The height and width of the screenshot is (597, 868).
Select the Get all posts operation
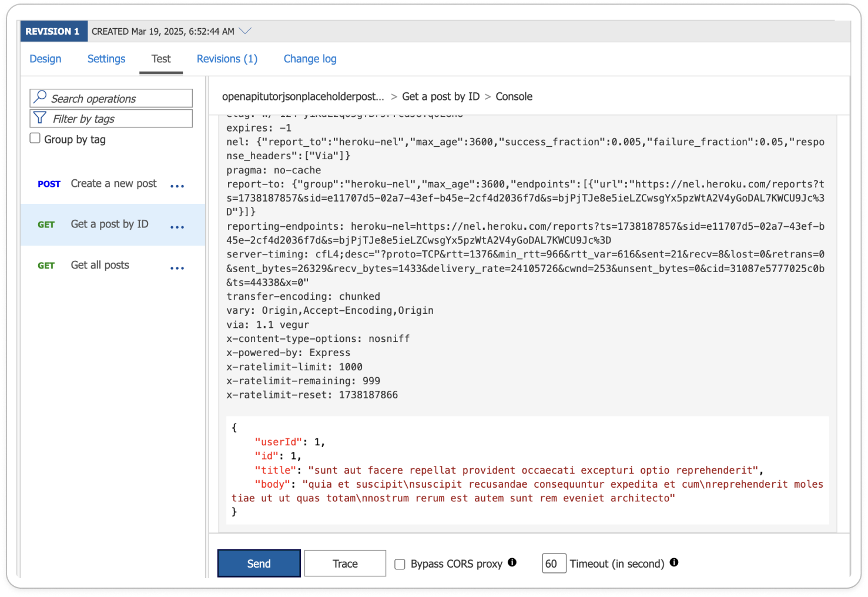point(100,265)
